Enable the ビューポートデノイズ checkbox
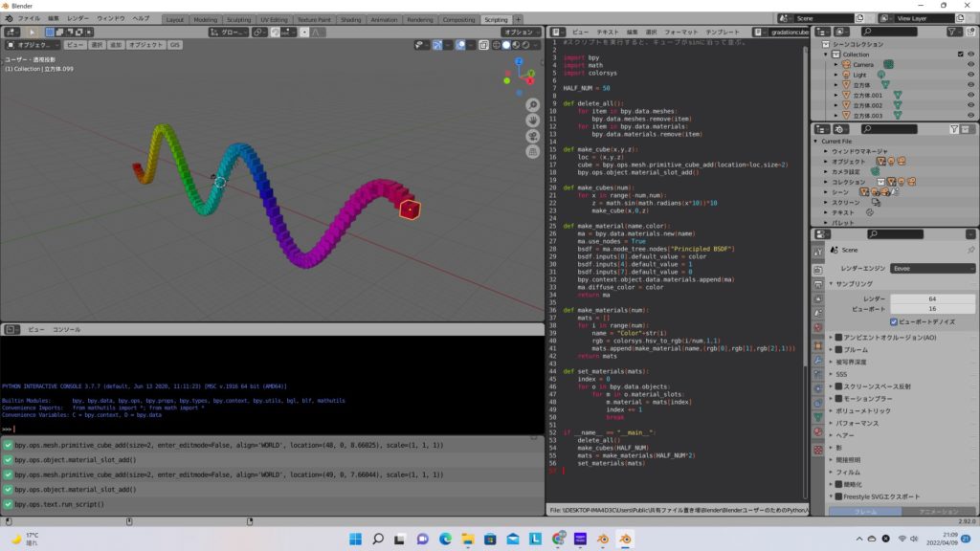Viewport: 980px width, 551px height. pyautogui.click(x=894, y=321)
